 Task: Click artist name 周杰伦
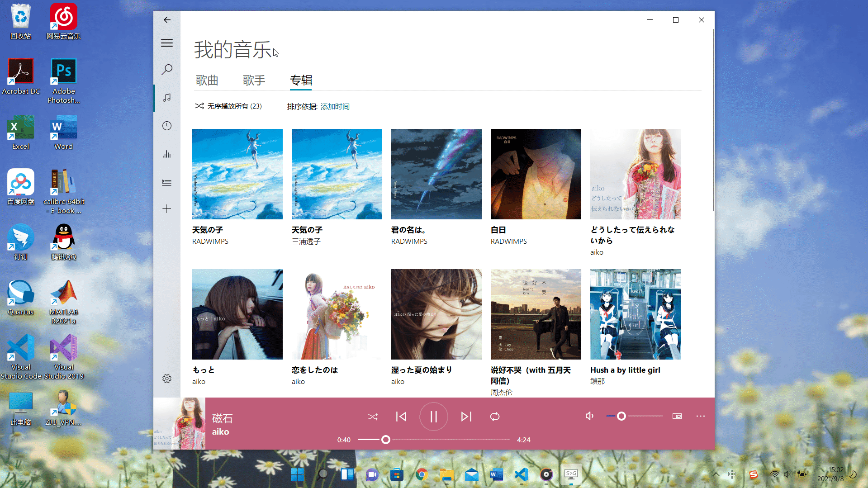coord(502,392)
